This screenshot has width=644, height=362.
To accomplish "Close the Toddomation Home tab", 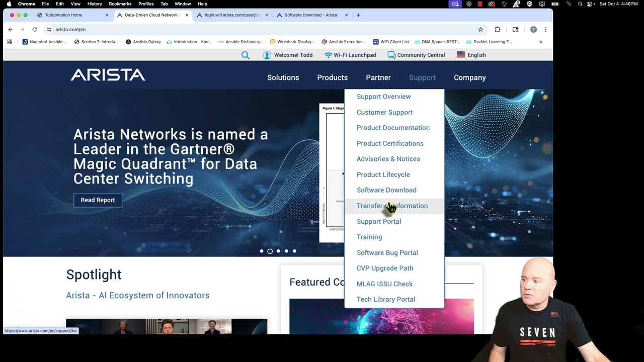I will pyautogui.click(x=107, y=15).
